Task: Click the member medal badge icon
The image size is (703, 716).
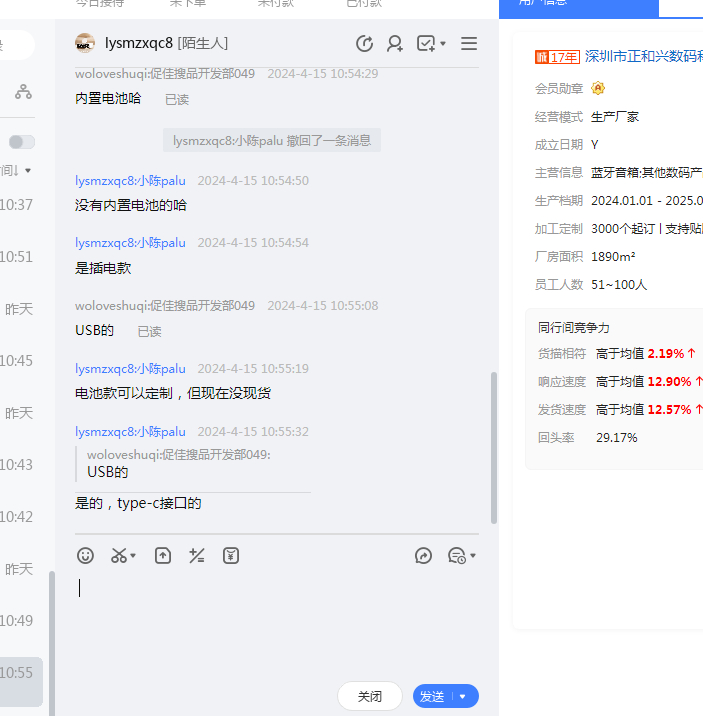Action: coord(598,88)
